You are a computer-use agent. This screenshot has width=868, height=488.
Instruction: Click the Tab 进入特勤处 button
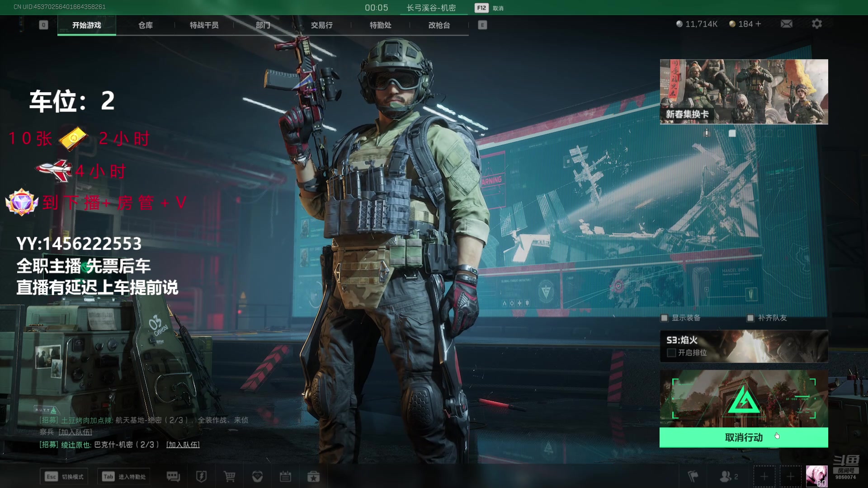124,477
